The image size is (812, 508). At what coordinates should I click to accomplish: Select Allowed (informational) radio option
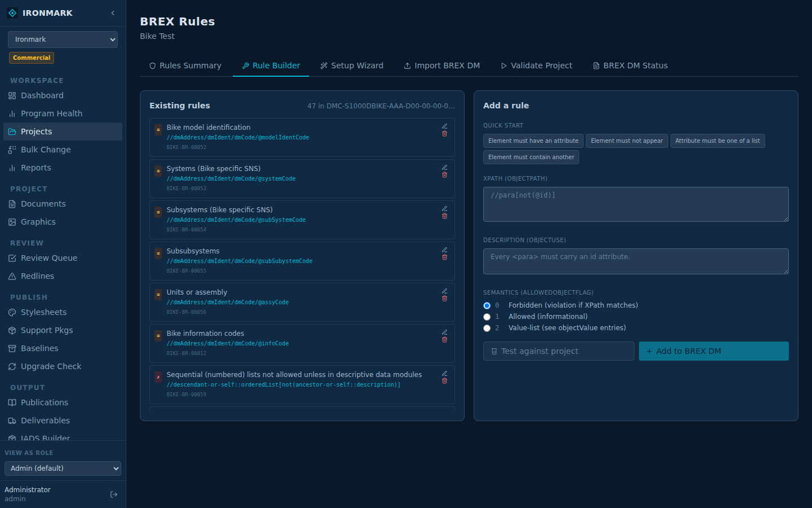487,317
